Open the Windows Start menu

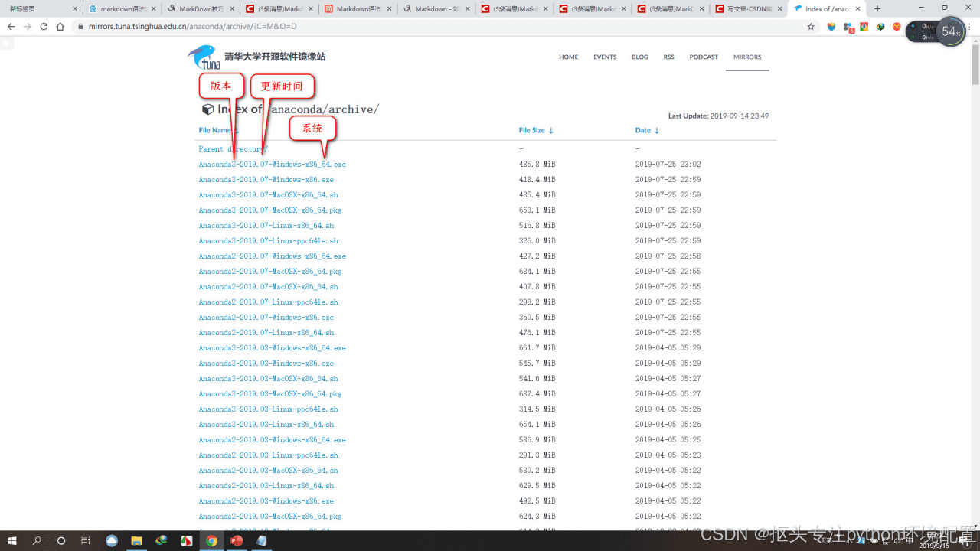12,540
